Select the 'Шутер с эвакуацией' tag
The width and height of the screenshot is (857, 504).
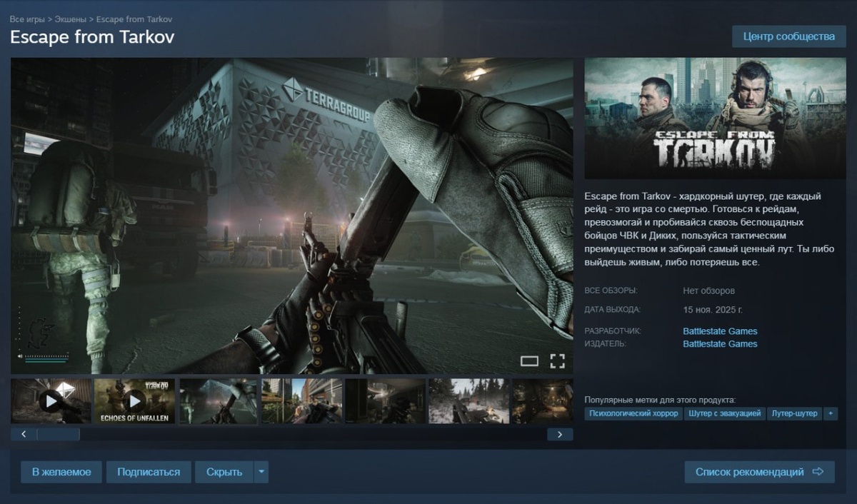point(725,413)
